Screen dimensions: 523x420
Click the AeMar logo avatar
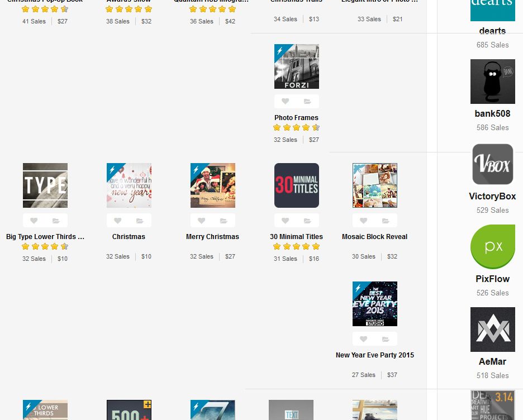pos(493,330)
